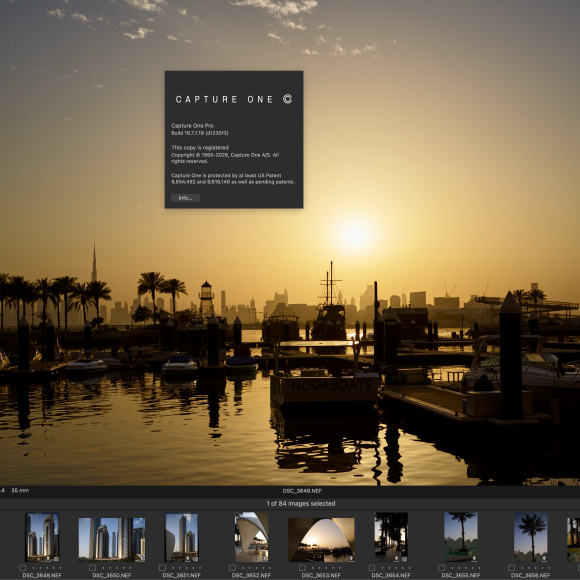Screen dimensions: 580x580
Task: Click the upload arrow icon on DSC_3649.NEF thumbnail
Action: point(48,558)
